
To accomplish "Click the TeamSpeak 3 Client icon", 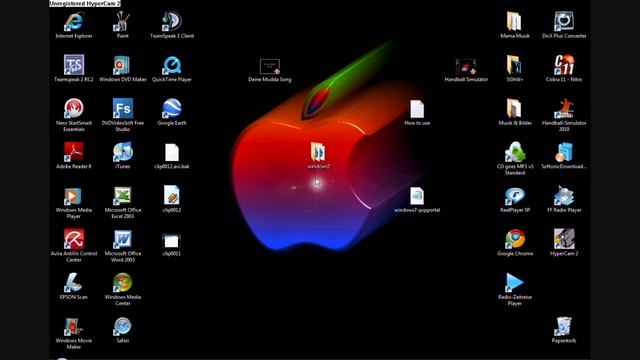I will tap(171, 22).
